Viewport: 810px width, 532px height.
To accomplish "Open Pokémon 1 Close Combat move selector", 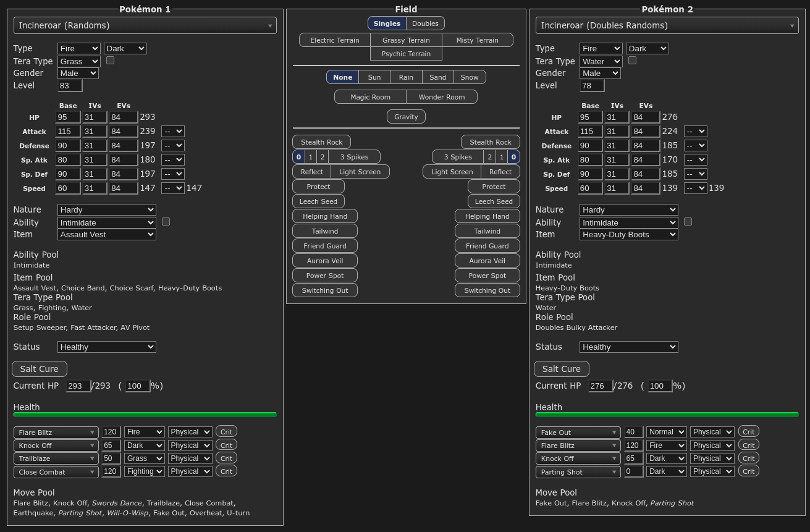I will 56,472.
